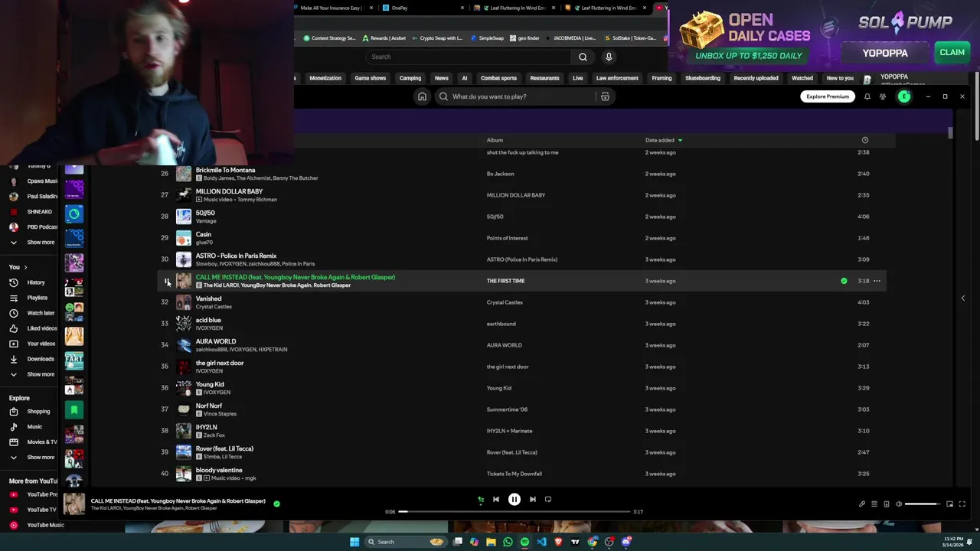Open Spotify Friend Activity icon

[883, 96]
